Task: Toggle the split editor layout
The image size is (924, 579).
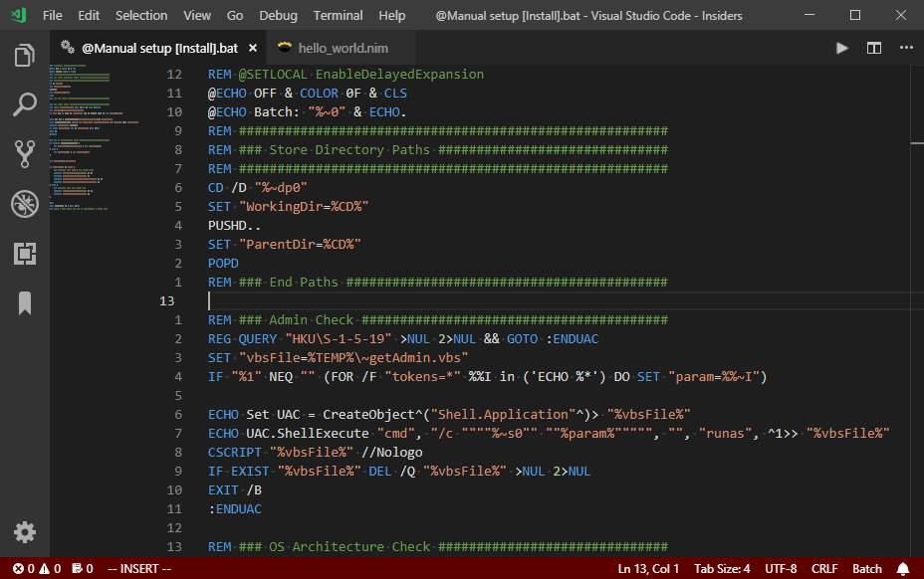Action: pos(874,48)
